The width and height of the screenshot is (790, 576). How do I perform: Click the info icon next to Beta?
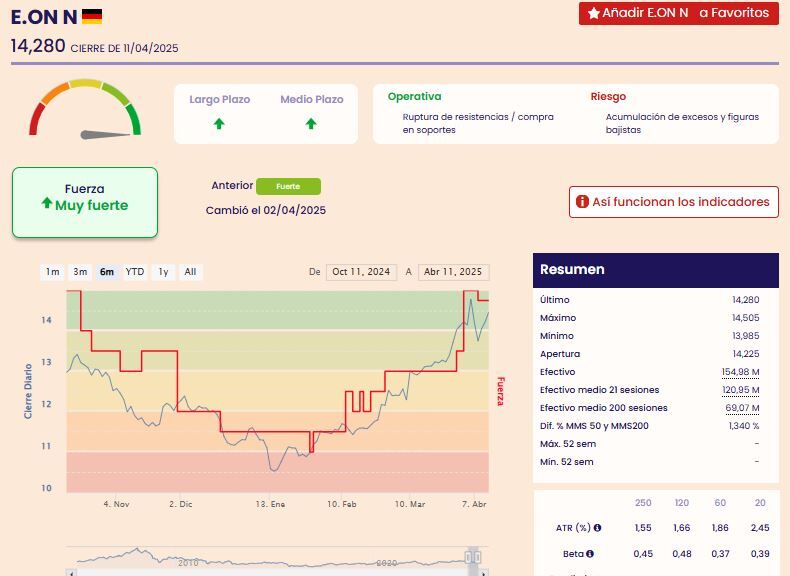pos(589,553)
